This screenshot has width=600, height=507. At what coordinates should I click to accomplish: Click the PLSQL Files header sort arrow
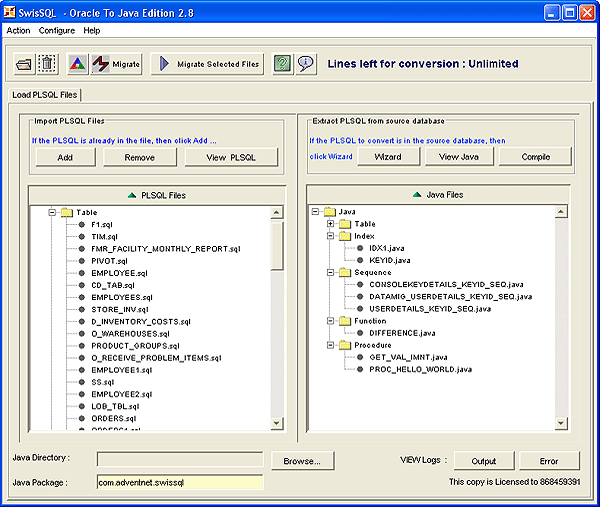click(132, 196)
